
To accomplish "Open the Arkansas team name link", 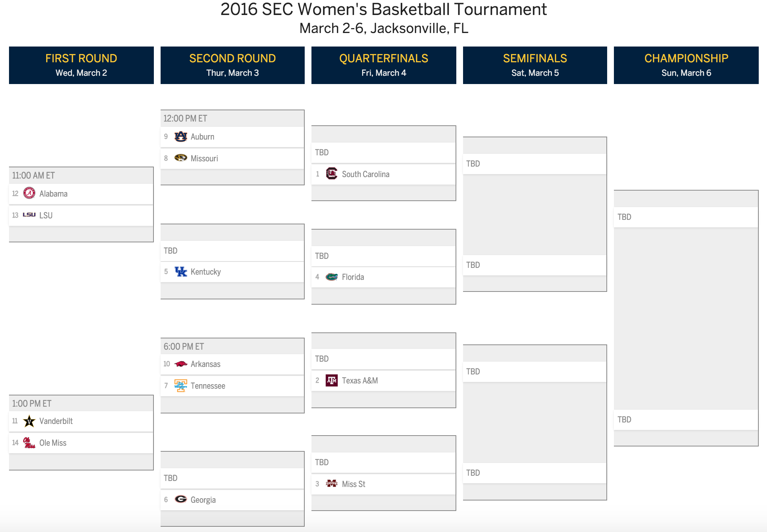I will [205, 364].
